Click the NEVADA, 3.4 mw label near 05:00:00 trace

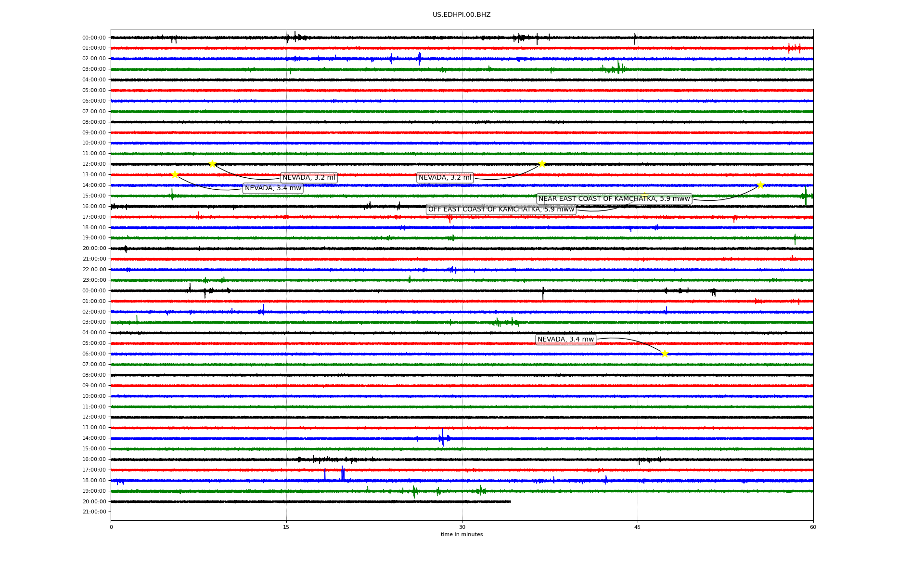[565, 340]
